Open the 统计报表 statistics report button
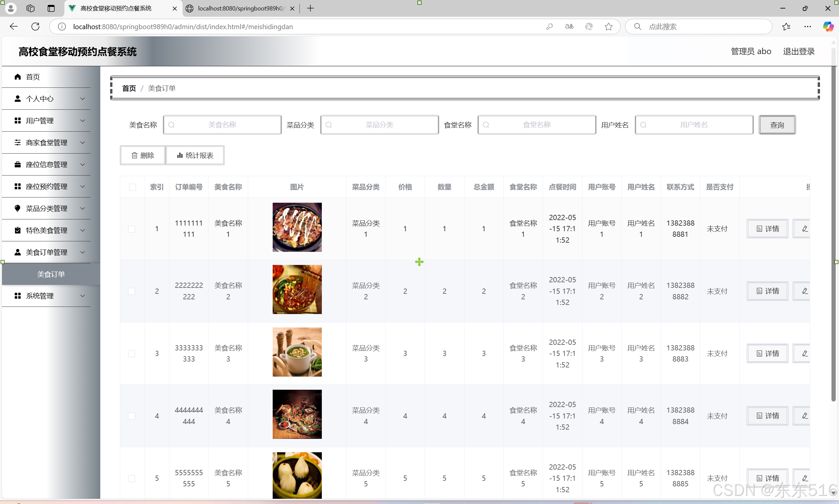The image size is (839, 504). click(195, 155)
